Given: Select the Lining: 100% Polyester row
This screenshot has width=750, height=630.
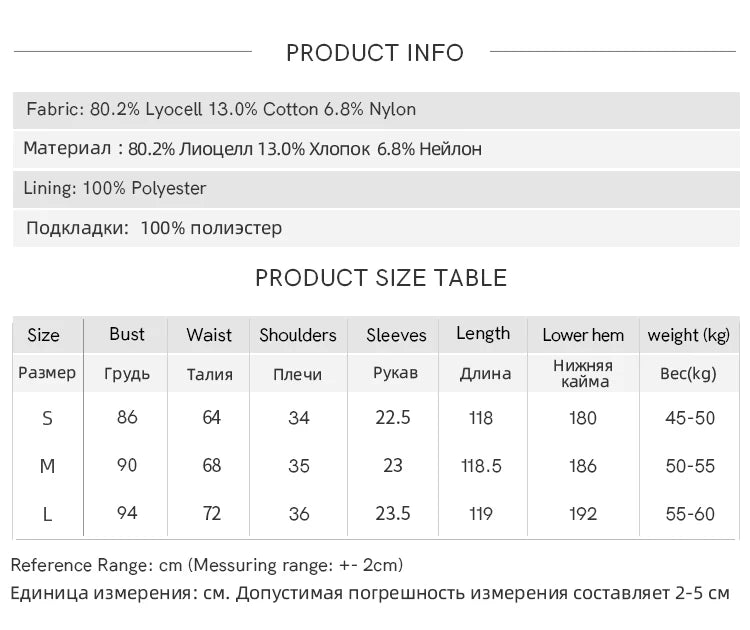Looking at the screenshot, I should [x=116, y=188].
